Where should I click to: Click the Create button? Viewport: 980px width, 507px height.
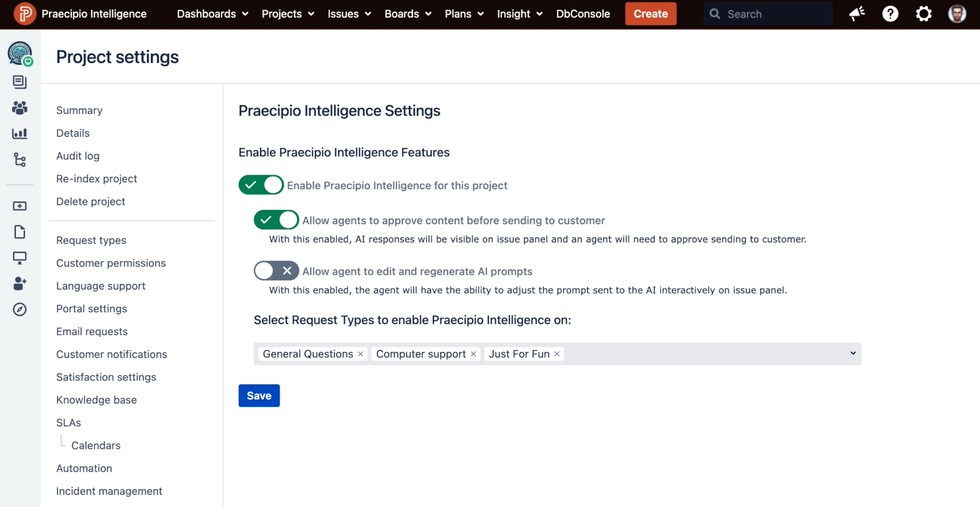651,13
